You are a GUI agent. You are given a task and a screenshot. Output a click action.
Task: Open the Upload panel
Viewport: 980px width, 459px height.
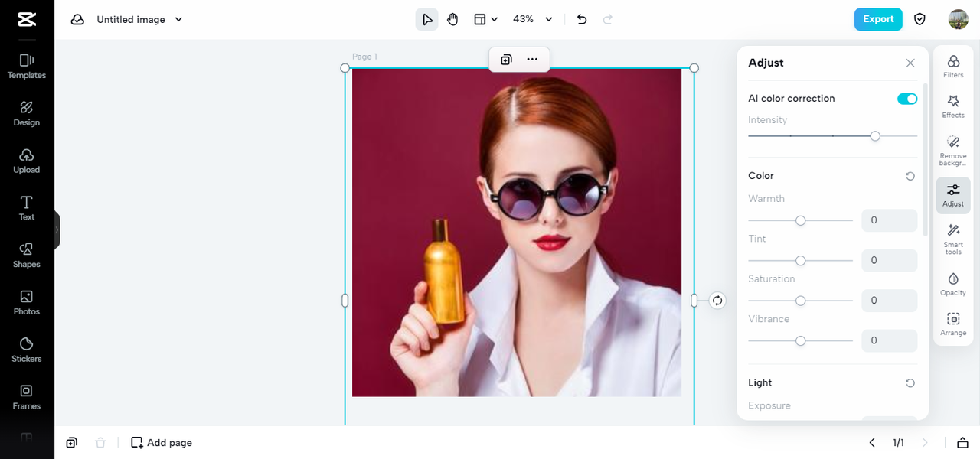[27, 161]
